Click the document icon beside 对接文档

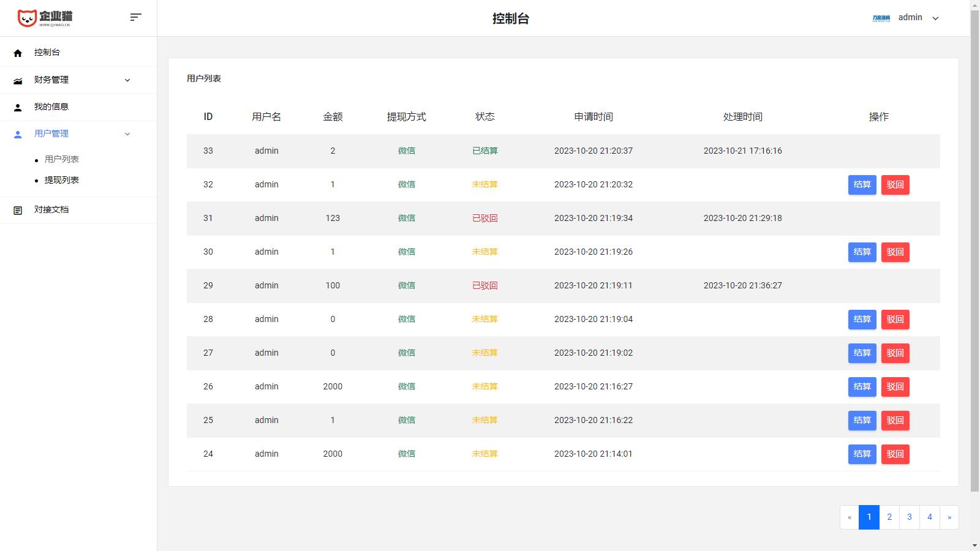coord(18,210)
